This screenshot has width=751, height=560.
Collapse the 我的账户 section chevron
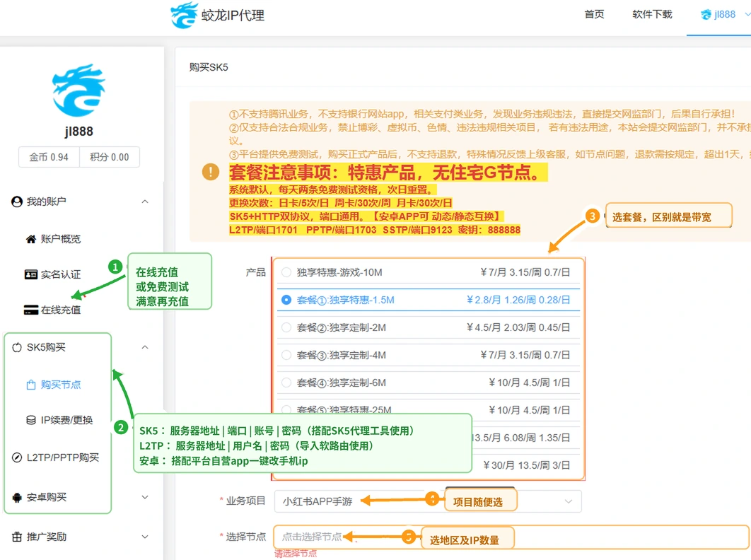tap(145, 202)
